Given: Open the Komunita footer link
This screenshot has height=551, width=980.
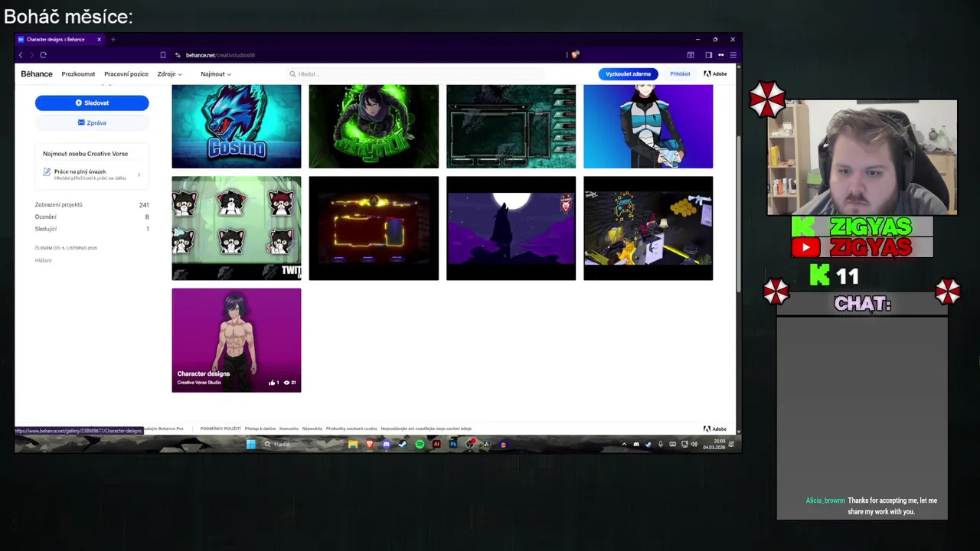Looking at the screenshot, I should (289, 429).
